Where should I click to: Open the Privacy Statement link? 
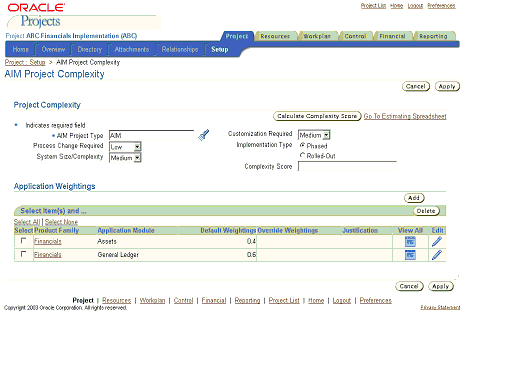(x=440, y=307)
